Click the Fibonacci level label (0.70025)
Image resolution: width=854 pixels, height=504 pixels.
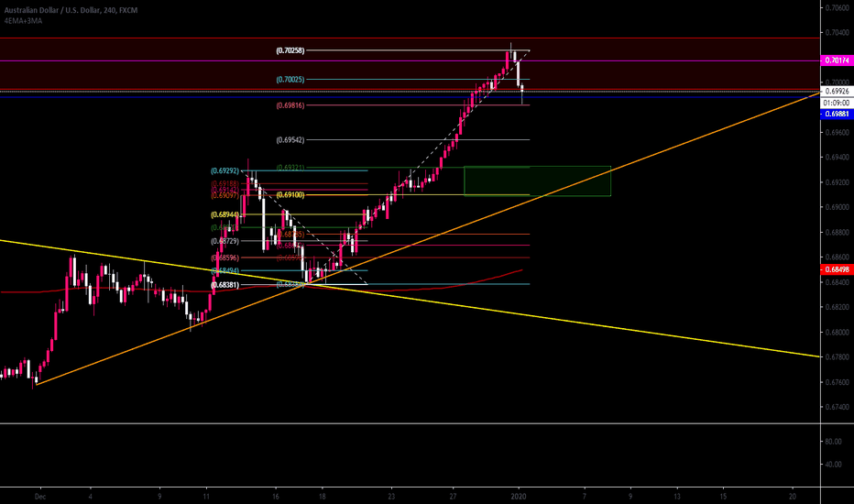(x=290, y=80)
